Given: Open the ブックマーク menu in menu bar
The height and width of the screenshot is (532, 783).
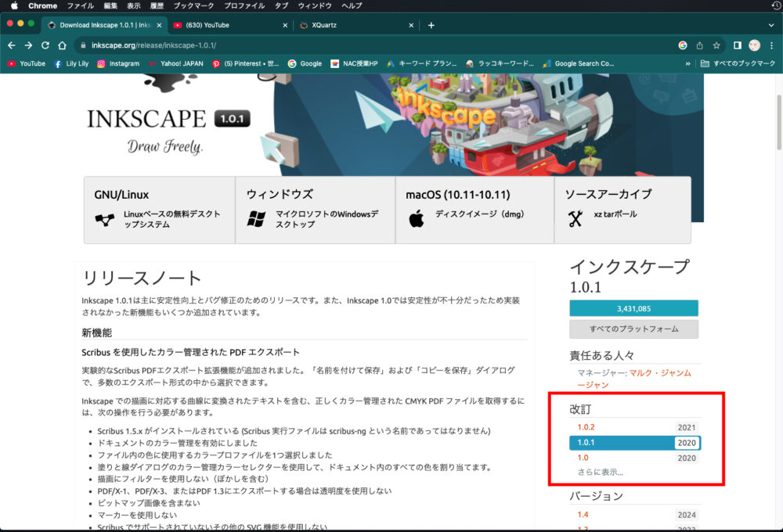Looking at the screenshot, I should [x=193, y=5].
